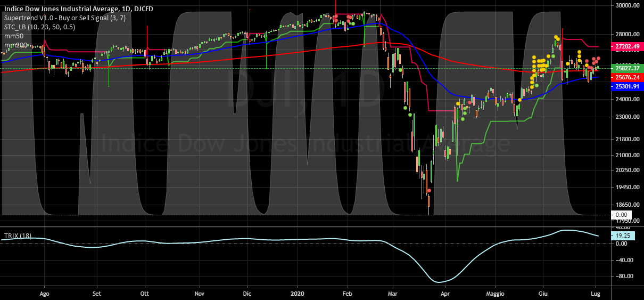Click the 2020 label on time axis
644x300 pixels.
click(297, 293)
